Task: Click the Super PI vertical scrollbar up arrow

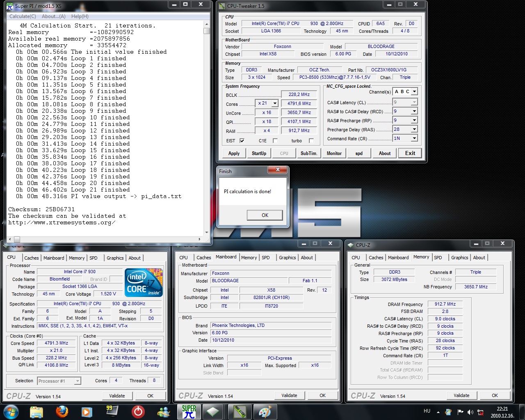Action: pyautogui.click(x=207, y=25)
